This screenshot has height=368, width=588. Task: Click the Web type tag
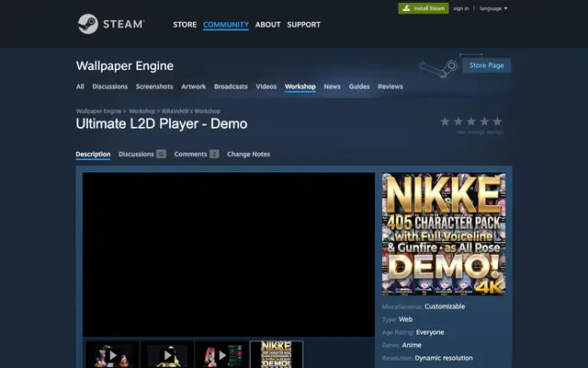pyautogui.click(x=405, y=319)
